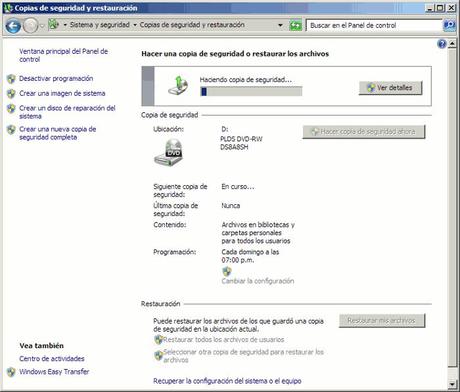Select the PLDS DVD-RW drive name text
This screenshot has width=460, height=392.
pos(241,143)
